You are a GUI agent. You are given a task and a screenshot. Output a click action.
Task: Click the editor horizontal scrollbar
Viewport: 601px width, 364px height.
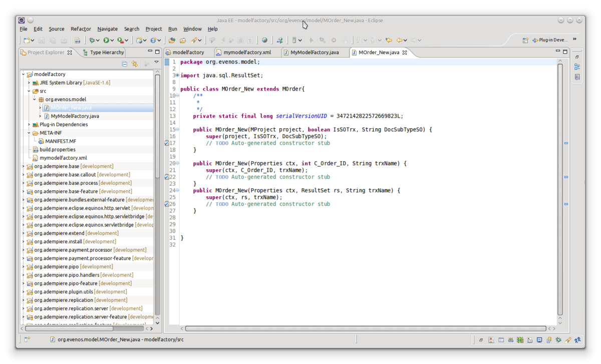(365, 328)
